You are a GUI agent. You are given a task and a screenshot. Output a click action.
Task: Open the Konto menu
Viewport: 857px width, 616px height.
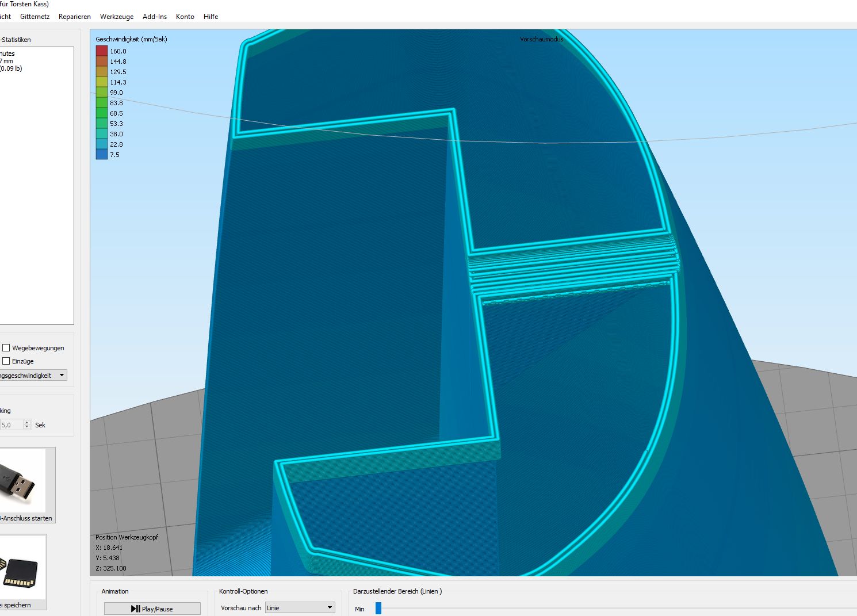(x=185, y=17)
